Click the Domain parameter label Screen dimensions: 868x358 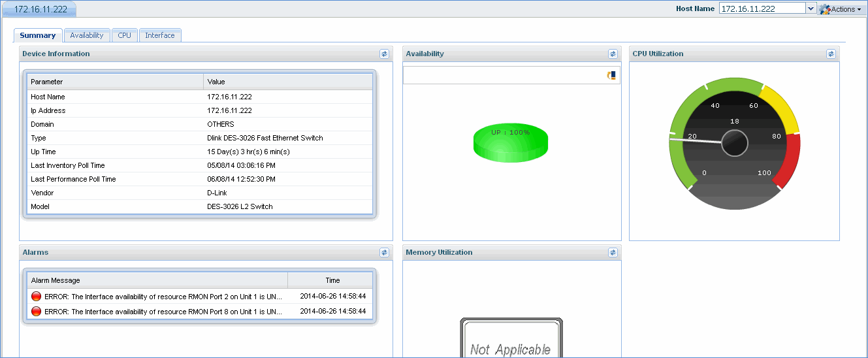42,124
